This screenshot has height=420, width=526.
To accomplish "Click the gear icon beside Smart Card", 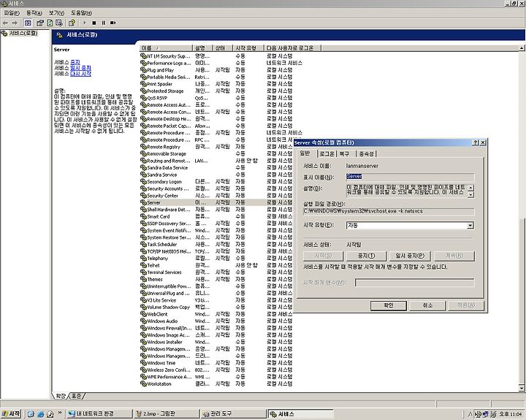I will [x=143, y=216].
